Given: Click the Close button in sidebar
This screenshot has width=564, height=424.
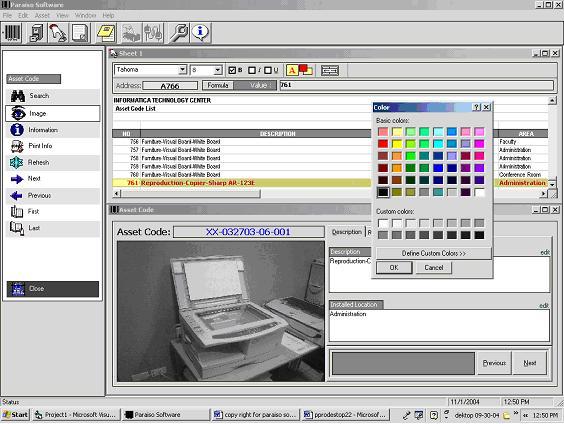Looking at the screenshot, I should coord(53,289).
